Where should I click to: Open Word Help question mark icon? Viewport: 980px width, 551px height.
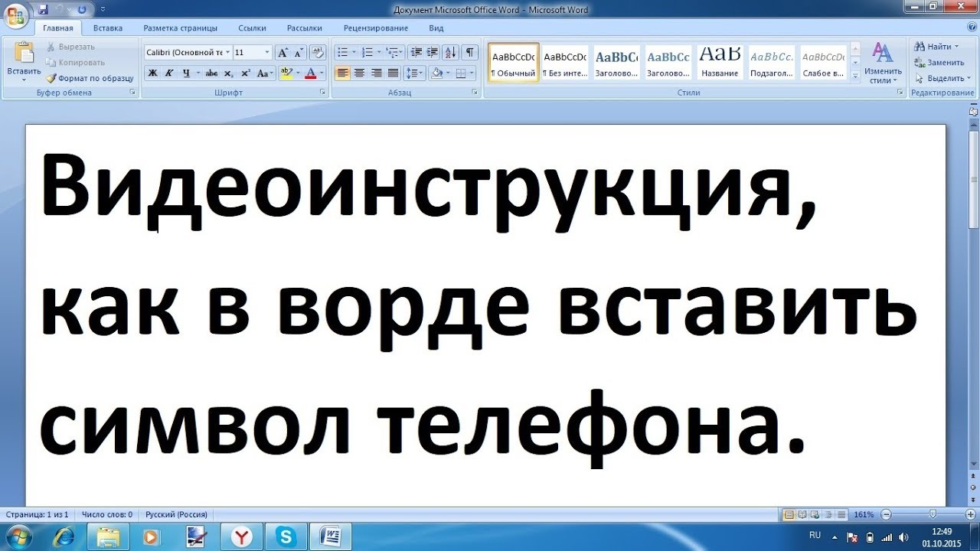(972, 28)
